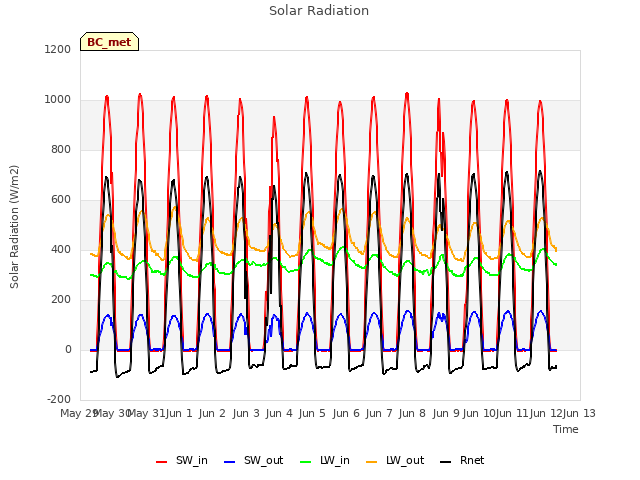640x480 pixels.
Task: Toggle the LW_in legend entry
Action: click(325, 461)
